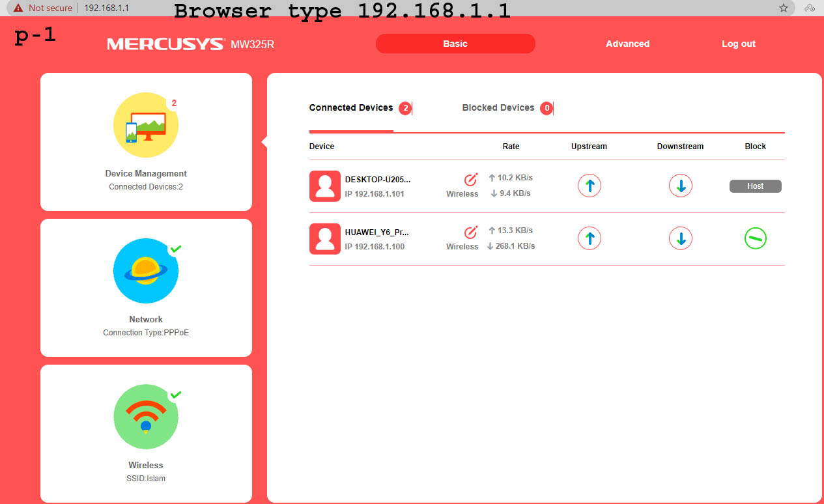Block the HUAWEI_Y6 device

coord(755,239)
